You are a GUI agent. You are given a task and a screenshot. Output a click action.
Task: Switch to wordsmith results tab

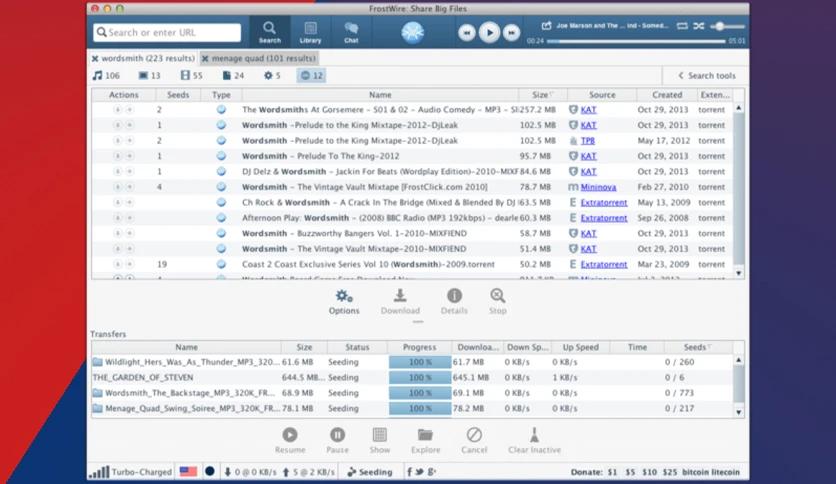pyautogui.click(x=148, y=58)
